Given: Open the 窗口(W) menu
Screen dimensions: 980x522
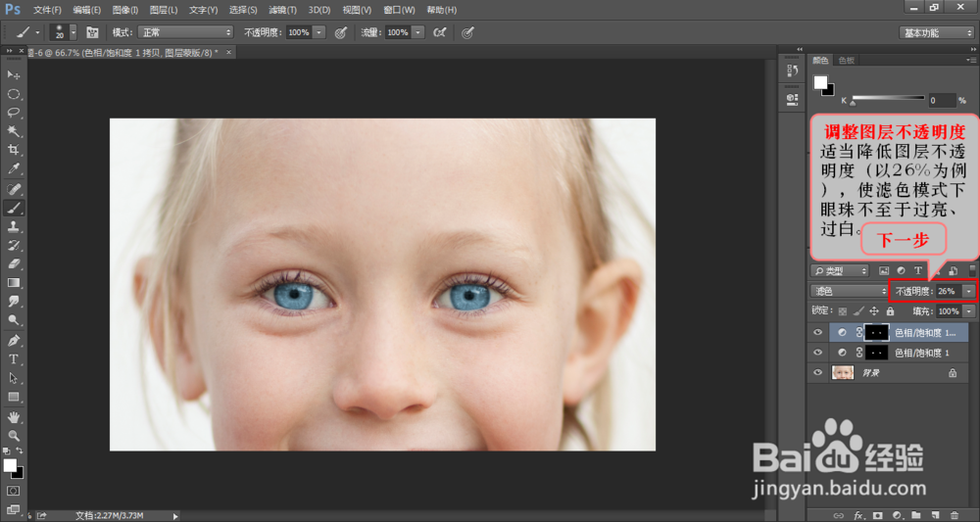Looking at the screenshot, I should pyautogui.click(x=399, y=10).
